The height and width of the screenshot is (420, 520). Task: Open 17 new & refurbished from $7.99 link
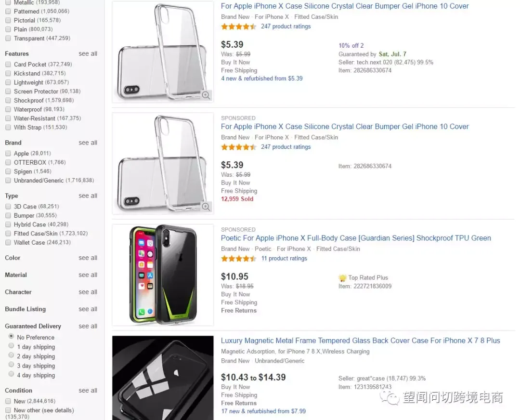point(264,411)
